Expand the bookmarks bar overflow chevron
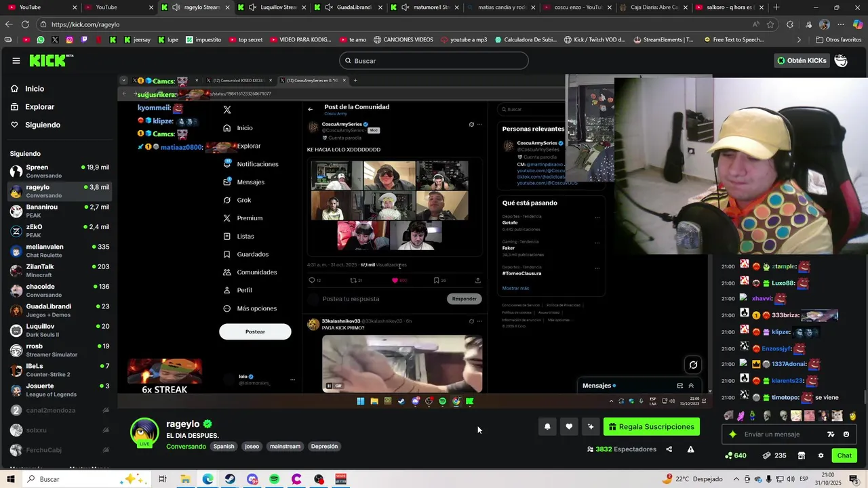The image size is (868, 488). point(799,40)
